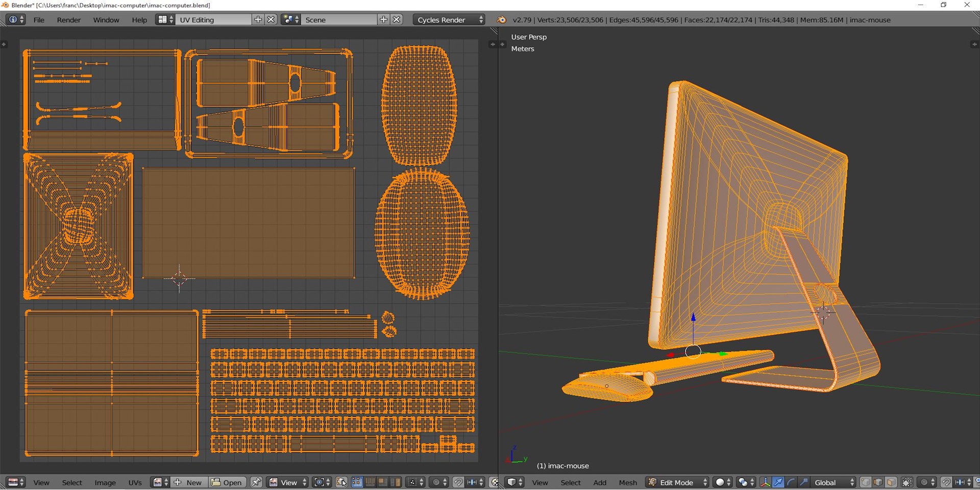980x490 pixels.
Task: Add a new screen layout with plus
Action: click(x=258, y=19)
